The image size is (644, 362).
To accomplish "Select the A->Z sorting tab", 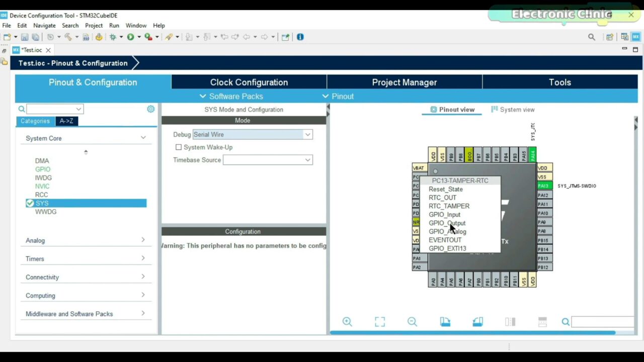I will [66, 121].
